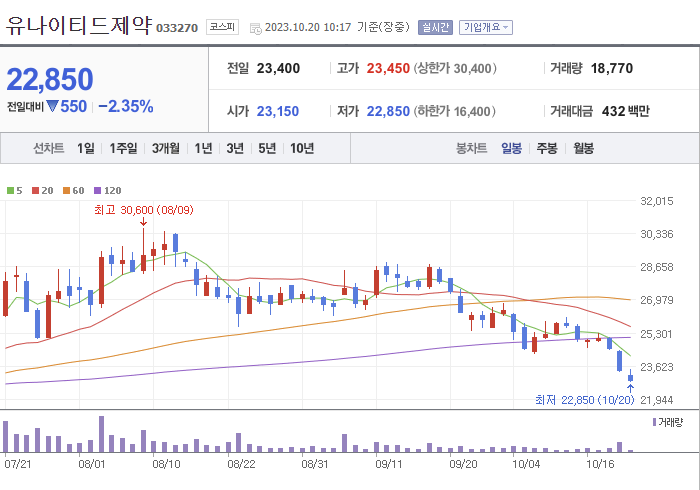700x490 pixels.
Task: Select the 1일 line chart tab
Action: pos(86,148)
